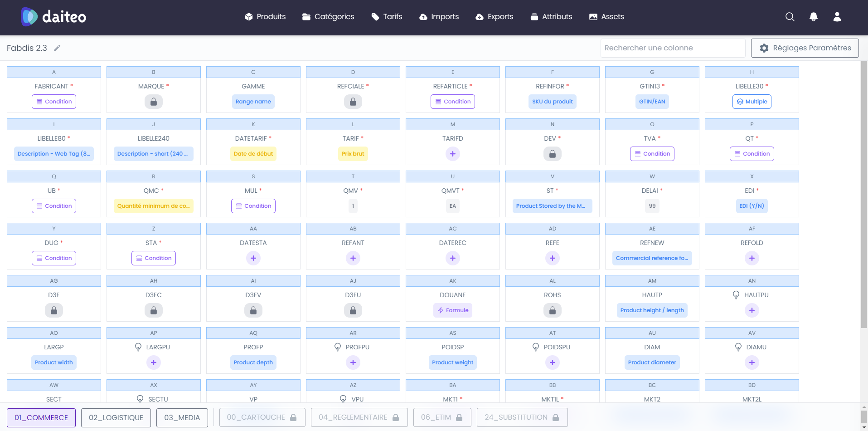The image size is (868, 431).
Task: Open the notifications bell
Action: coord(813,17)
